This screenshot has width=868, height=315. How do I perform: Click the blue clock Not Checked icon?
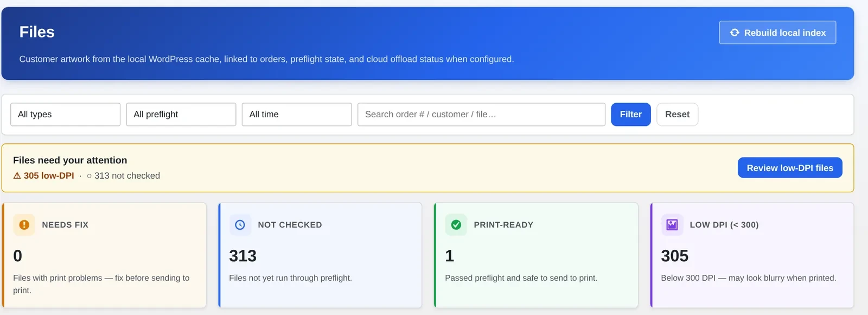(240, 225)
